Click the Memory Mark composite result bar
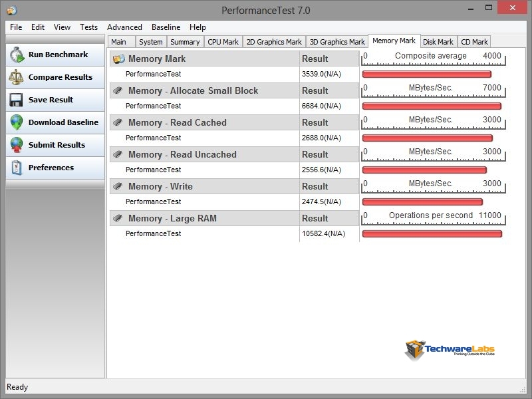This screenshot has height=399, width=532. coord(427,74)
